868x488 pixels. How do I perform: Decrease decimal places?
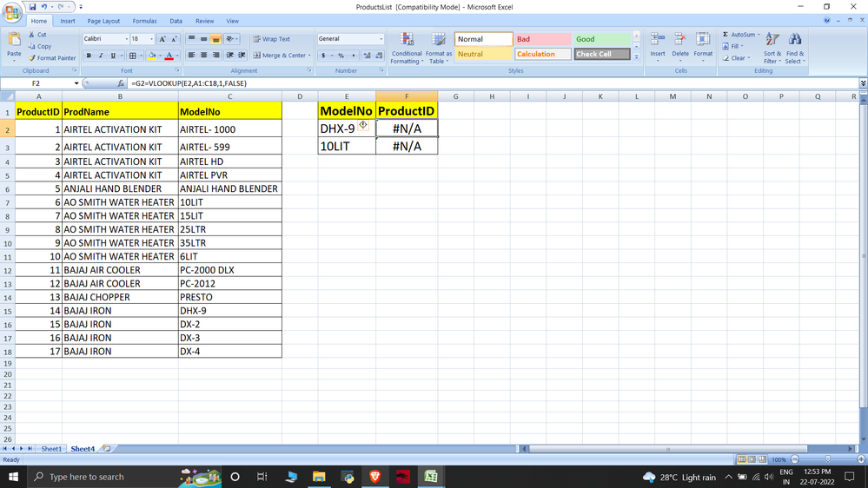pyautogui.click(x=379, y=56)
